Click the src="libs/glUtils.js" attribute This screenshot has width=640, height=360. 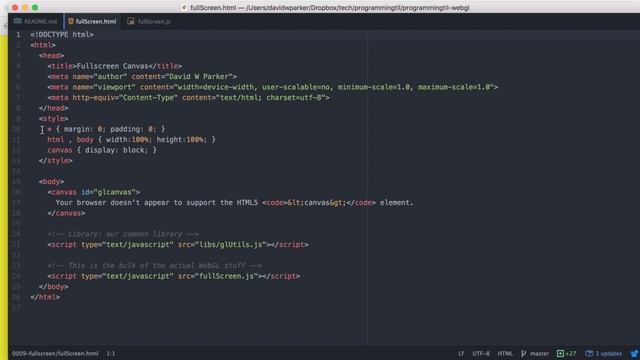(222, 245)
